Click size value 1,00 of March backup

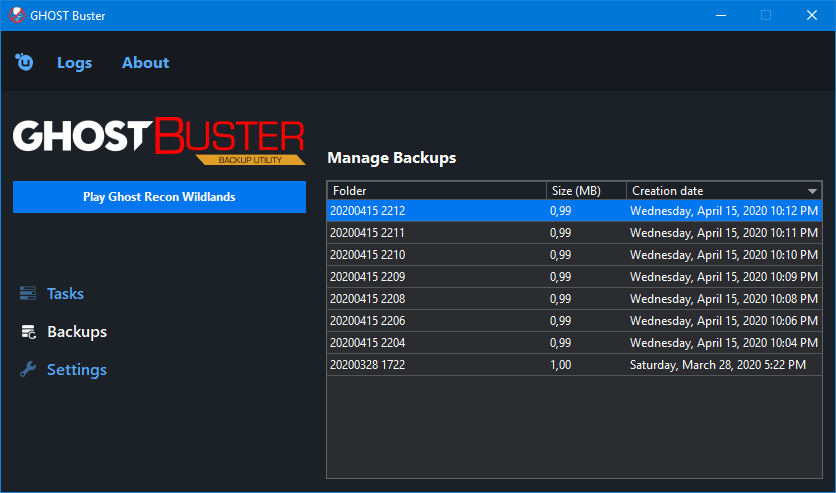click(560, 365)
